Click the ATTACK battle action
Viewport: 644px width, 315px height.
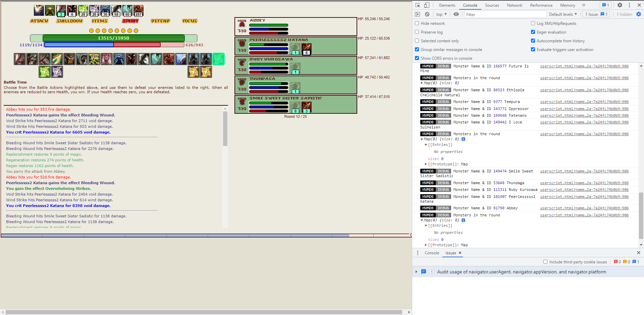(39, 21)
